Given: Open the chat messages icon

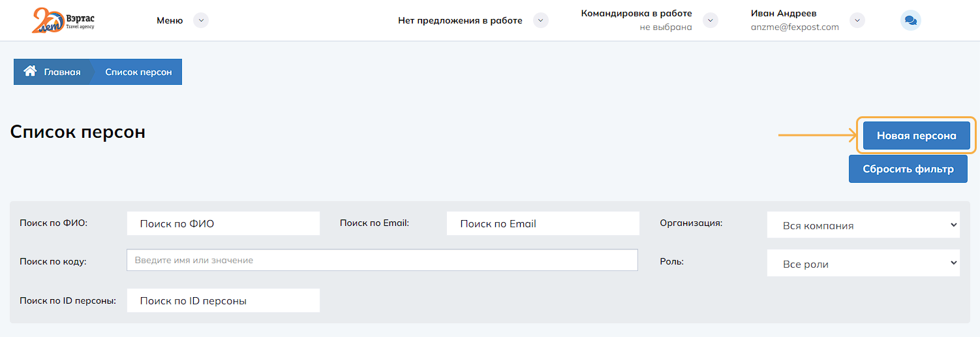Looking at the screenshot, I should coord(911,21).
